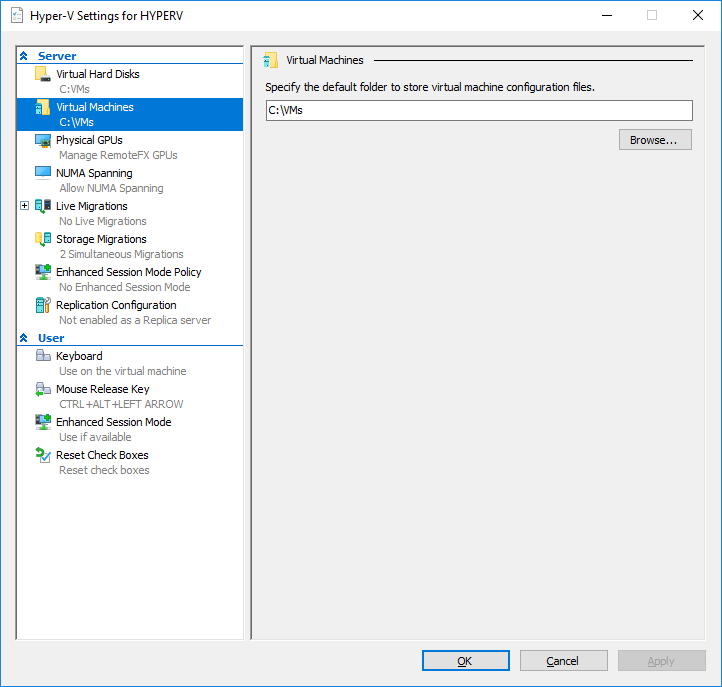The image size is (722, 687).
Task: Click the Mouse Release Key icon
Action: click(x=43, y=389)
